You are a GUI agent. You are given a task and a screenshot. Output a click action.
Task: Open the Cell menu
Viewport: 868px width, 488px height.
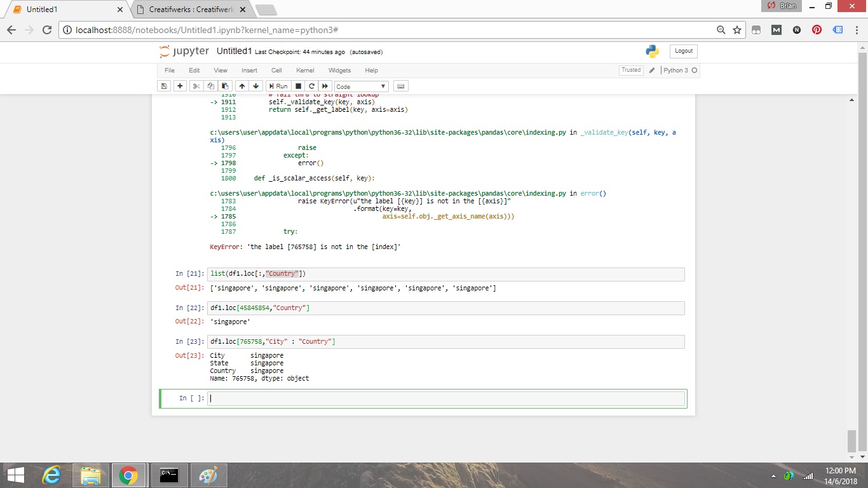point(276,71)
